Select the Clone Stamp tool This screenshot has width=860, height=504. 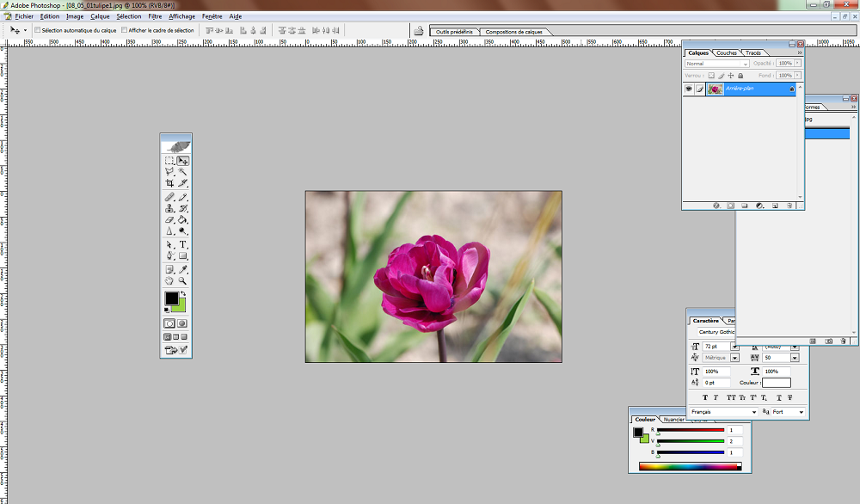tap(169, 208)
